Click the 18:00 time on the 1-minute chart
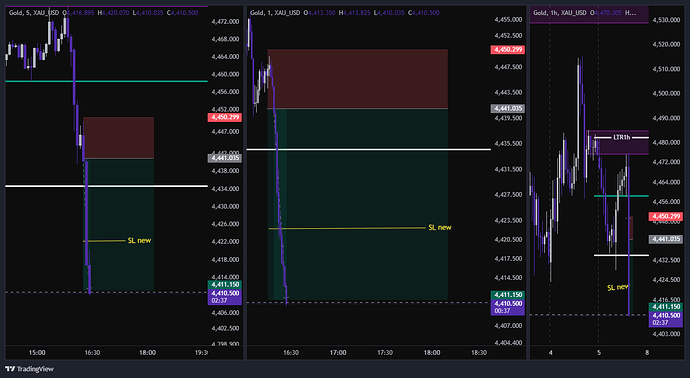690x378 pixels. pos(432,352)
